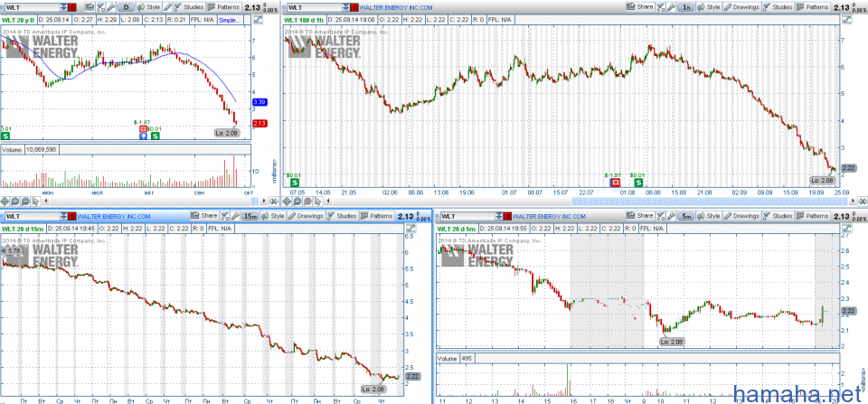
Task: Click scissors quick-edit icon in 1h chart toolbar
Action: click(660, 7)
